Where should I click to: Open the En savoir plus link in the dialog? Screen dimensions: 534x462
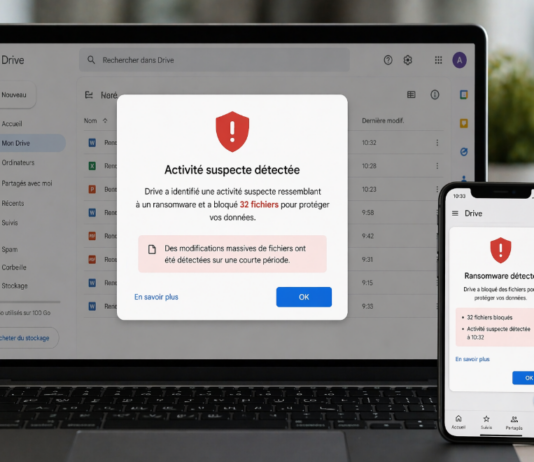(x=156, y=297)
